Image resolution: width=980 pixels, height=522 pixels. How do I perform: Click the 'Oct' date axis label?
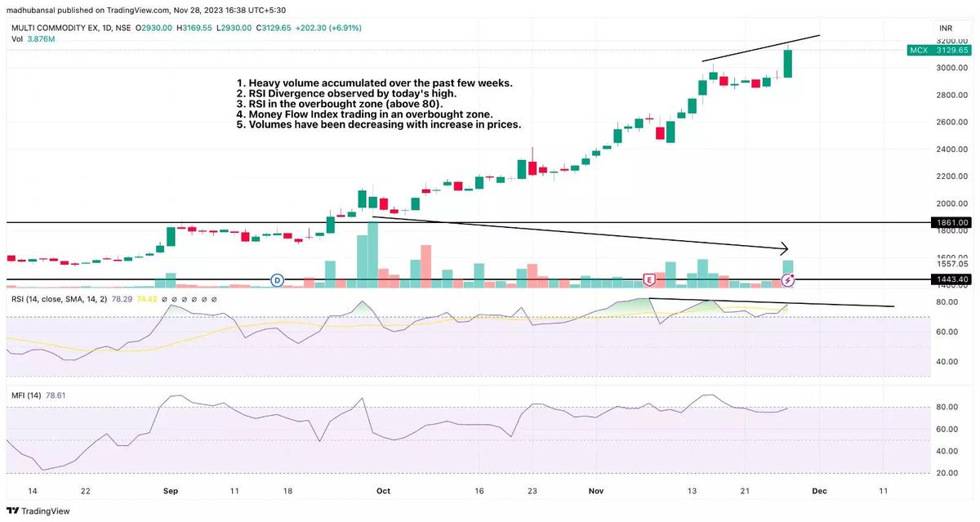pyautogui.click(x=383, y=491)
